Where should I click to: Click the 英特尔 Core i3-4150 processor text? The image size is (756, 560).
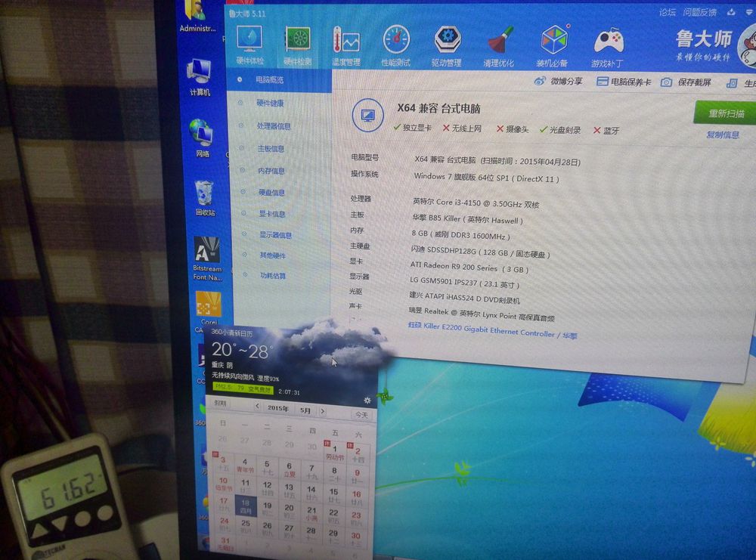click(x=476, y=203)
